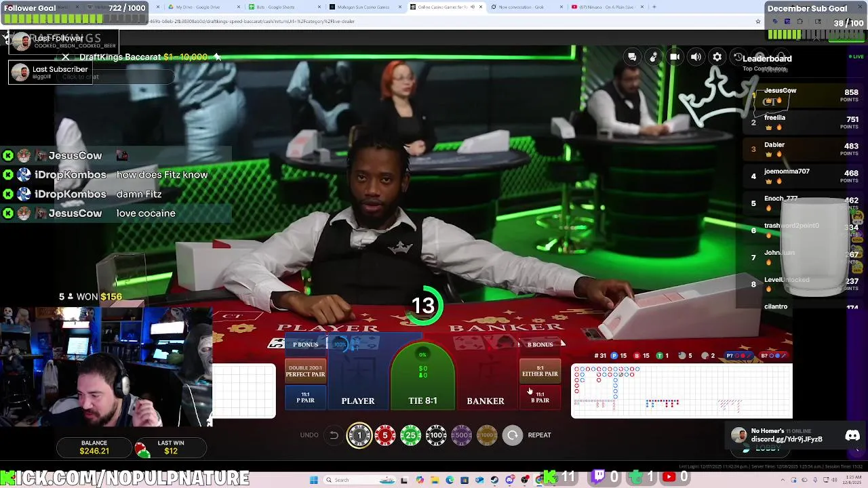The image size is (868, 488).
Task: Click the Last Subscriber panel
Action: (x=49, y=73)
